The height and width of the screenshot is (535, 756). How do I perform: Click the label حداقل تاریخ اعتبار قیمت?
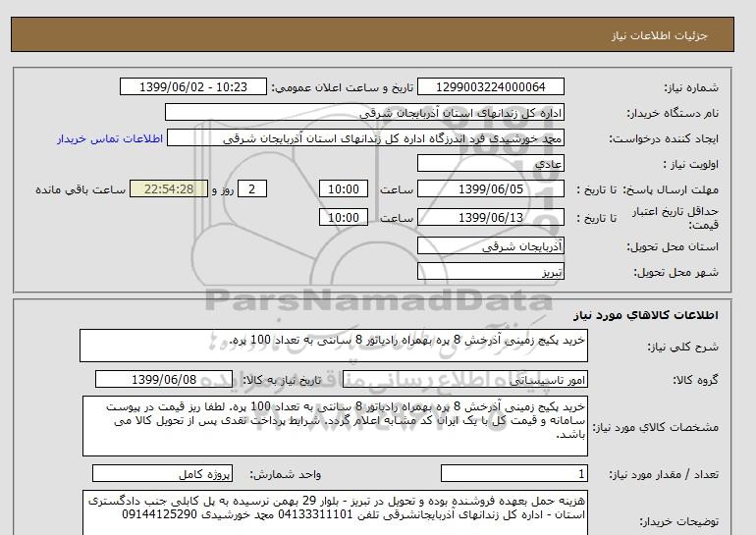675,218
